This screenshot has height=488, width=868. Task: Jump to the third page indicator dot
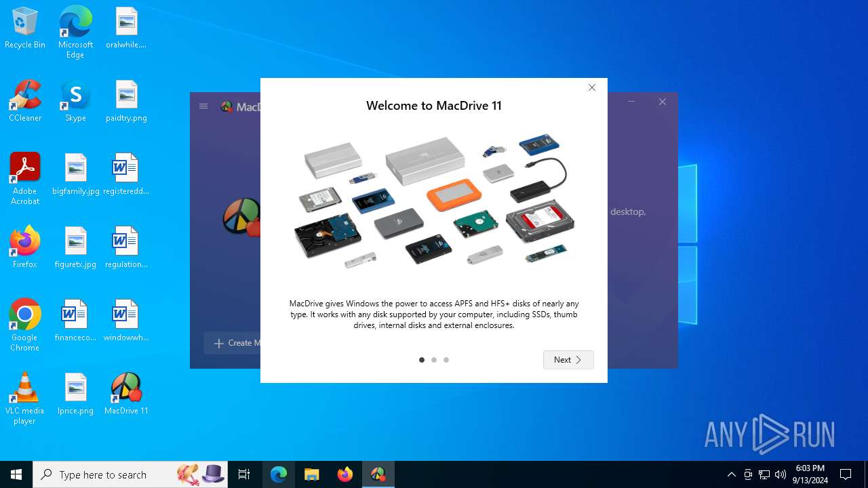446,360
